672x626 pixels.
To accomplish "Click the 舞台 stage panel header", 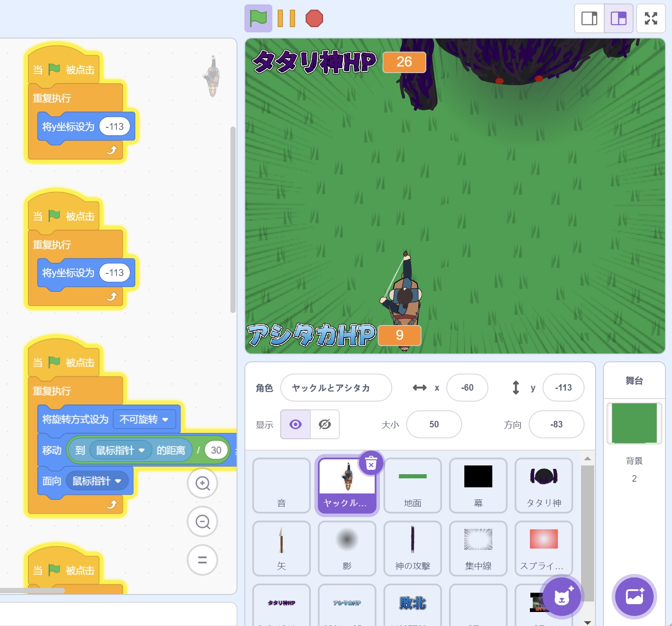I will tap(634, 381).
